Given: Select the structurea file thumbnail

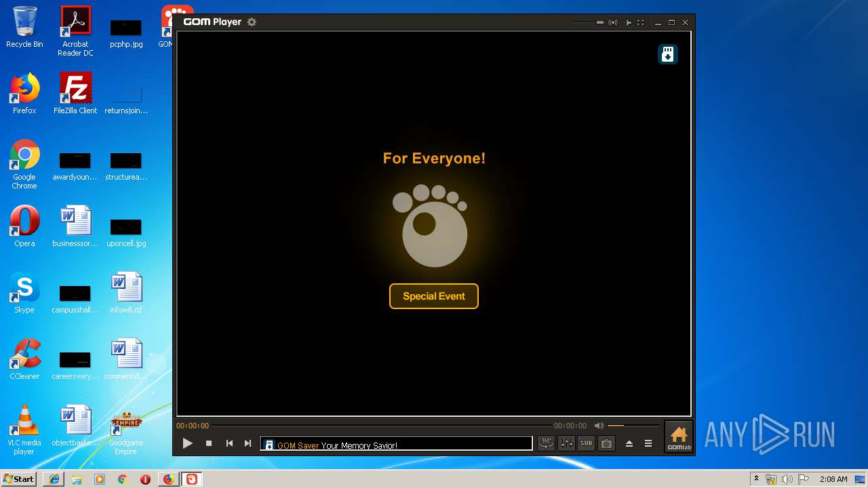Looking at the screenshot, I should point(126,165).
